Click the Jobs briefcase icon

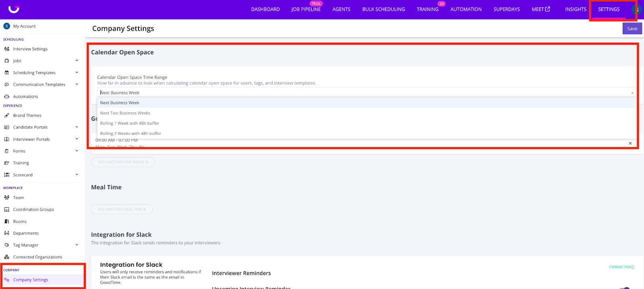(6, 61)
